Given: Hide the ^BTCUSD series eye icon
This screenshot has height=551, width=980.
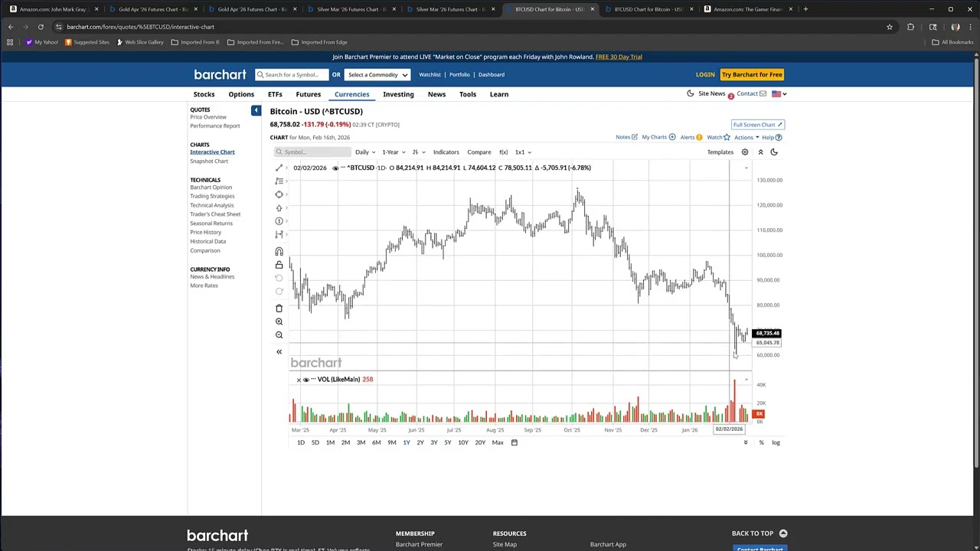Looking at the screenshot, I should pos(335,168).
